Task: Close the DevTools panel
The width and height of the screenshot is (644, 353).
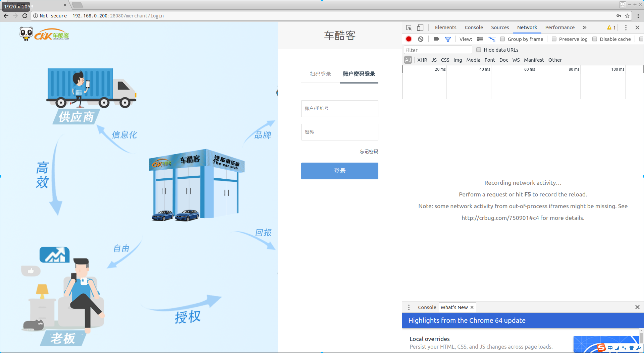Action: (x=637, y=27)
